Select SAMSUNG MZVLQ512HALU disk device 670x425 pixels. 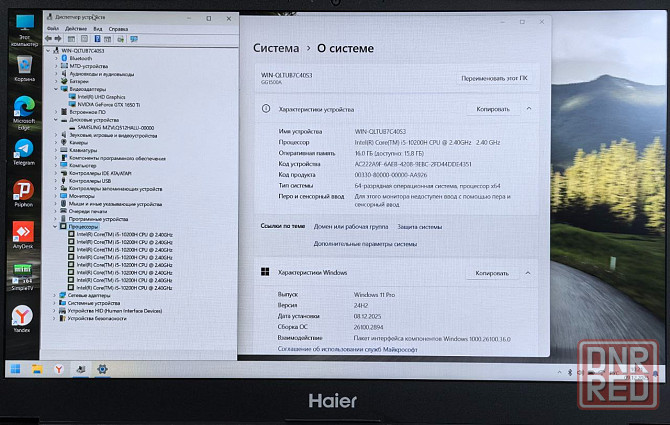click(115, 128)
